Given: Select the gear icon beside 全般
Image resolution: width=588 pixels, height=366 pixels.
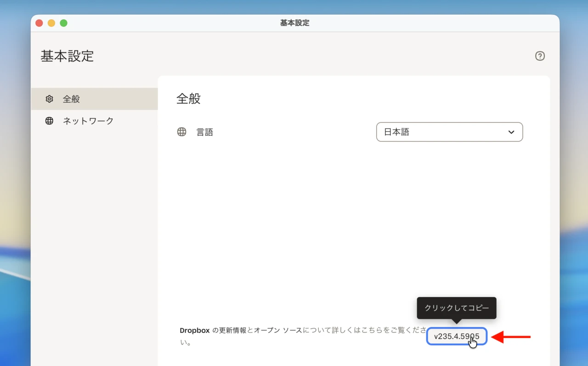Looking at the screenshot, I should [x=49, y=98].
